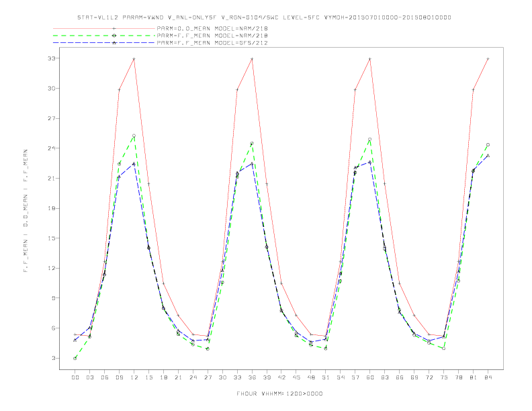
Task: Click y-axis tick label 6
Action: (53, 328)
